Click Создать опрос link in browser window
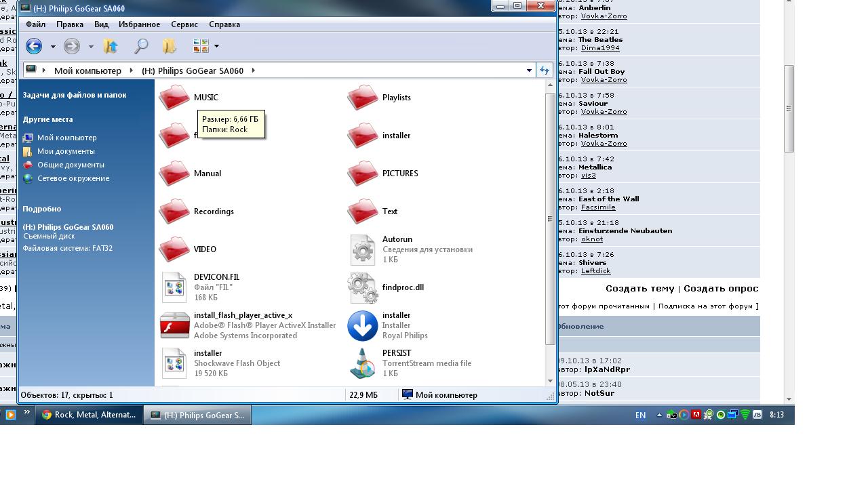This screenshot has height=488, width=868. [x=721, y=288]
